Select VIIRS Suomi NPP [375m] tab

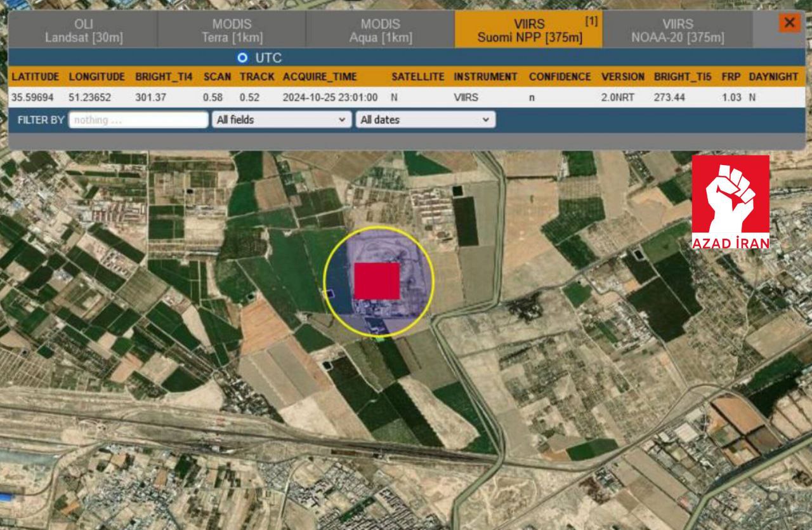(x=529, y=30)
